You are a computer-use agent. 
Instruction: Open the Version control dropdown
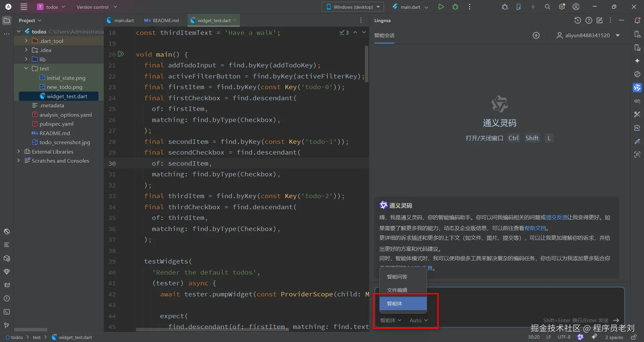97,7
